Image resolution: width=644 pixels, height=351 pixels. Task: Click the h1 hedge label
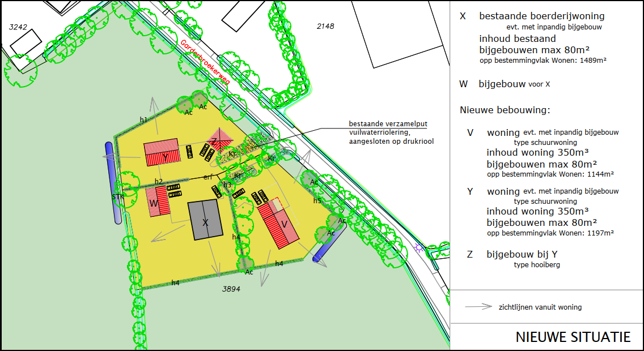coord(143,119)
